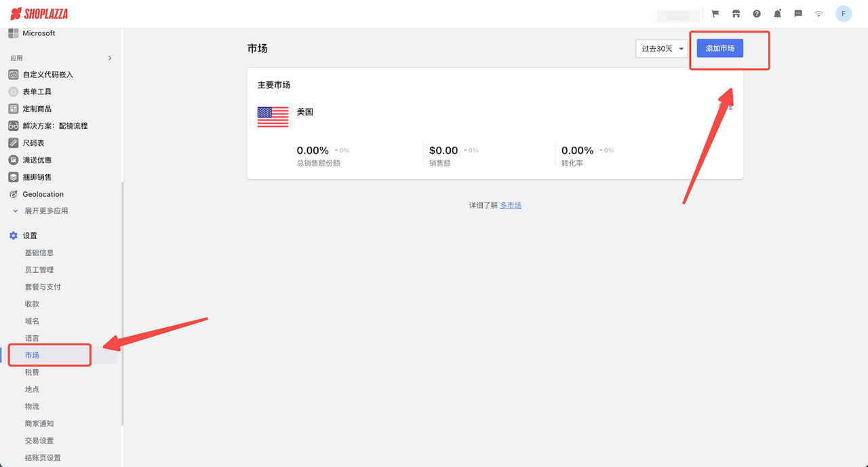Select 市场 in settings menu
Viewport: 868px width, 467px height.
click(32, 355)
